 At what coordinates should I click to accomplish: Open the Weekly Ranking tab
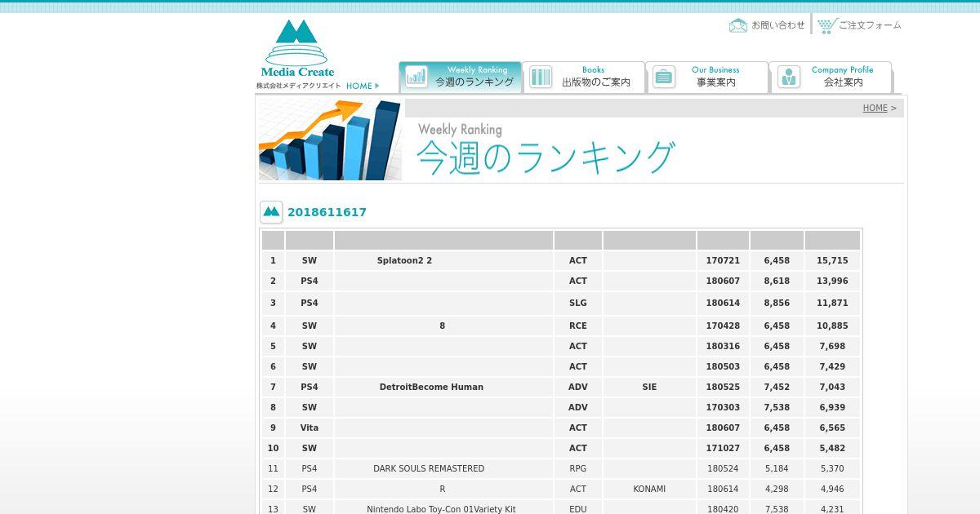[460, 77]
